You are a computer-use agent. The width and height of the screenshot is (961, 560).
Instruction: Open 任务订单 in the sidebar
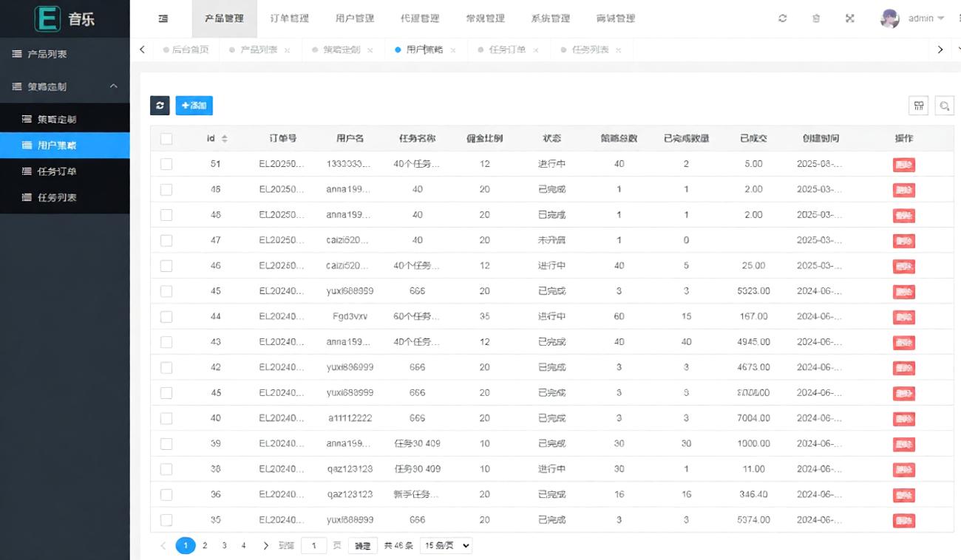click(x=64, y=171)
